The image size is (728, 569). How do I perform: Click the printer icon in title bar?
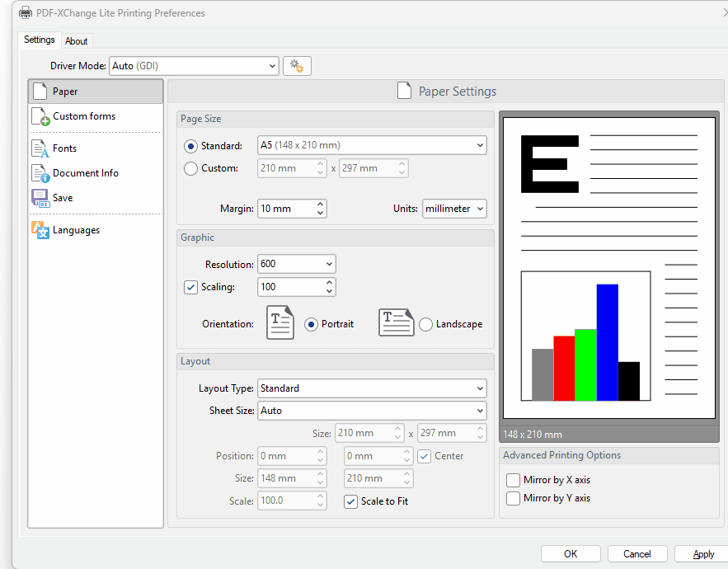tap(26, 13)
